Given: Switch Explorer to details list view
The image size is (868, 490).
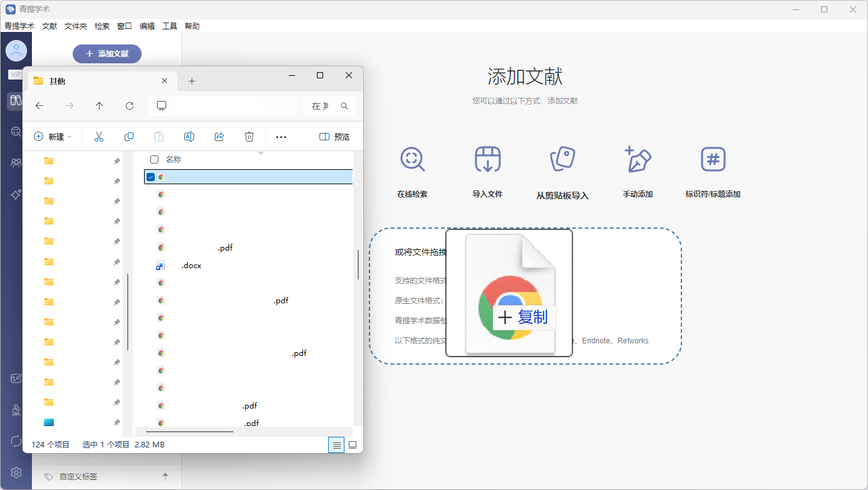Looking at the screenshot, I should (x=337, y=445).
